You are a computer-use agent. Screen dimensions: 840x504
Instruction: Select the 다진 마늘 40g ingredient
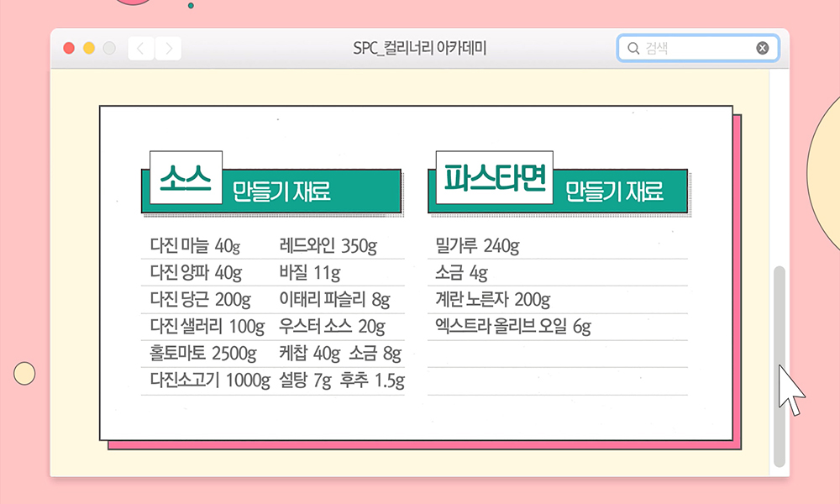point(195,246)
